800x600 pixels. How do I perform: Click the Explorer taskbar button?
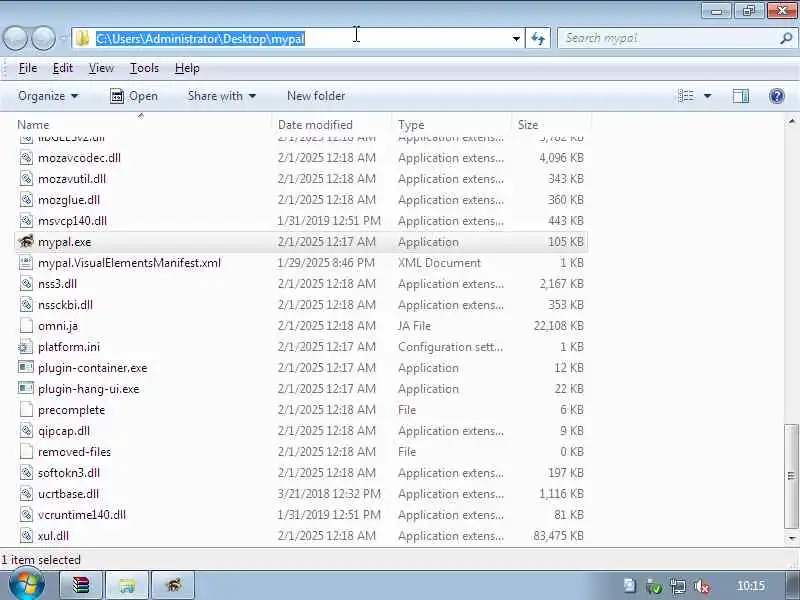coord(127,585)
